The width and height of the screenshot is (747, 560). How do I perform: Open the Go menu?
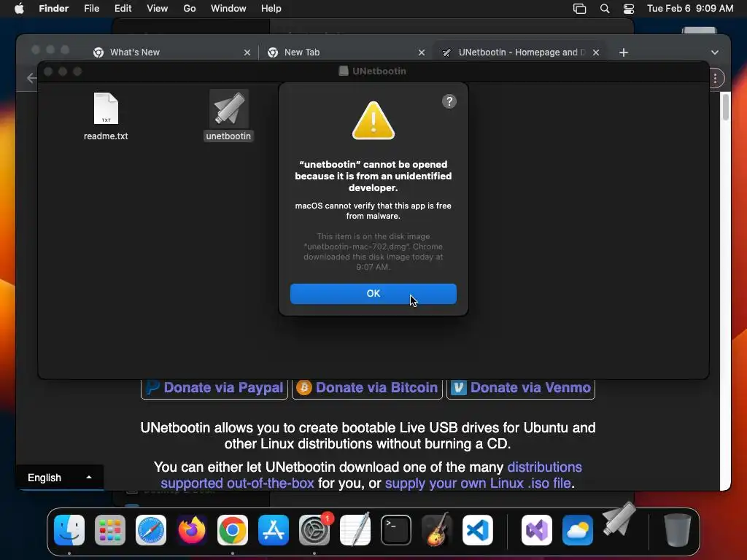coord(190,8)
